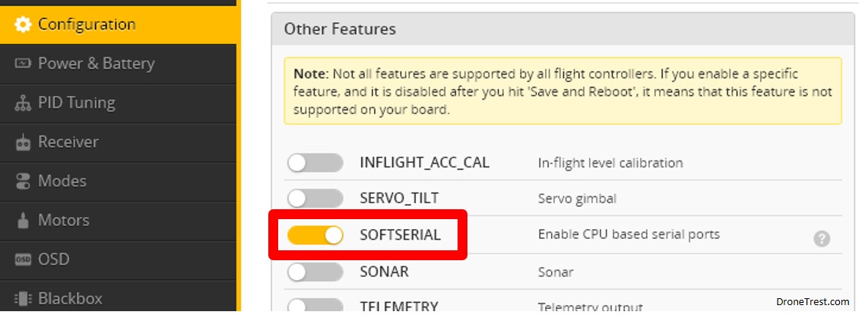Click the Configuration gear icon

coord(23,24)
